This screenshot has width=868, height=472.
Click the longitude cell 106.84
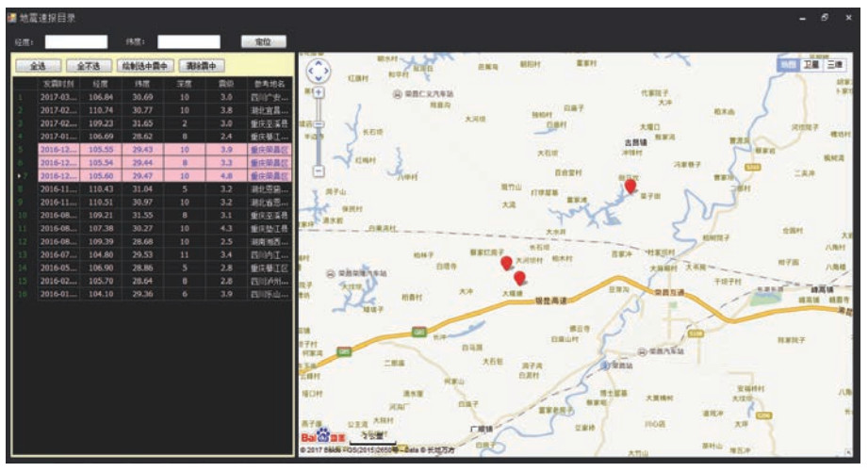[x=101, y=97]
